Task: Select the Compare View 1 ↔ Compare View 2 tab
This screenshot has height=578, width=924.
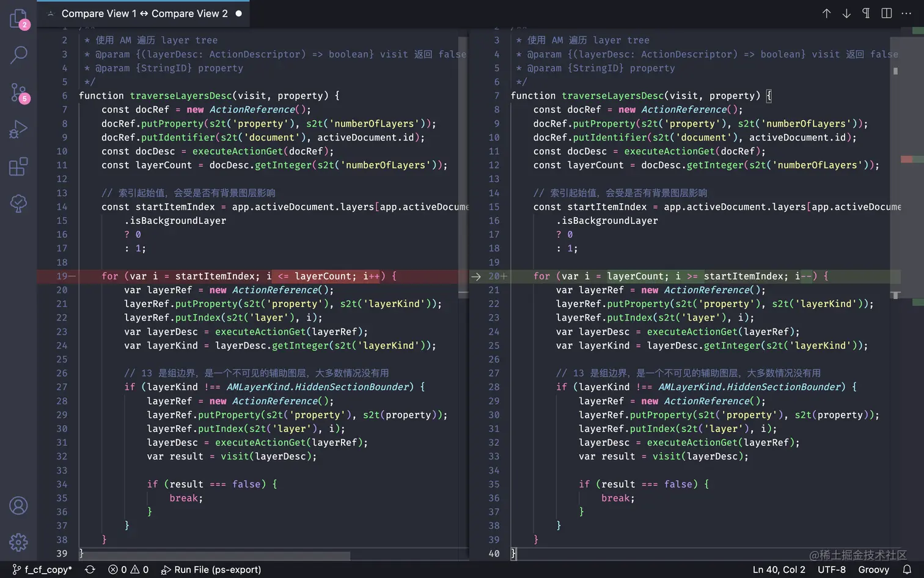Action: (144, 13)
